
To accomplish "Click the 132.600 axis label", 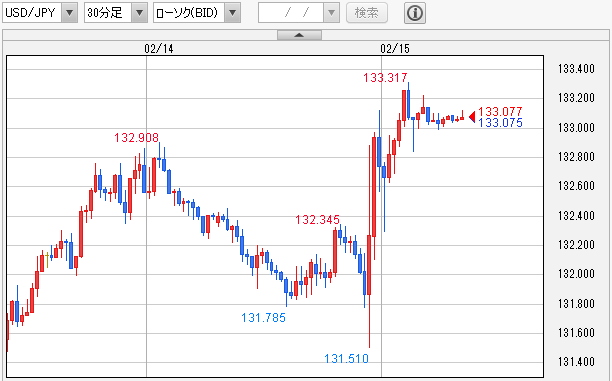I will tap(576, 186).
